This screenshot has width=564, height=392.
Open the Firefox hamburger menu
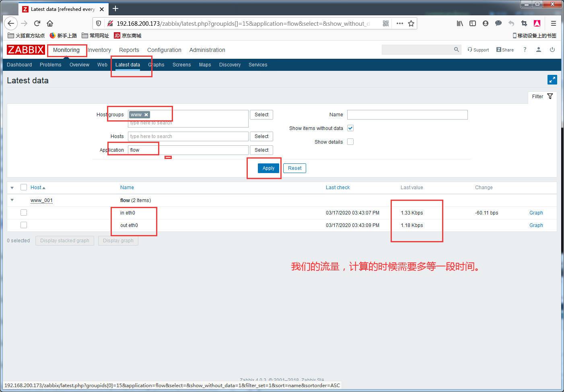tap(554, 23)
